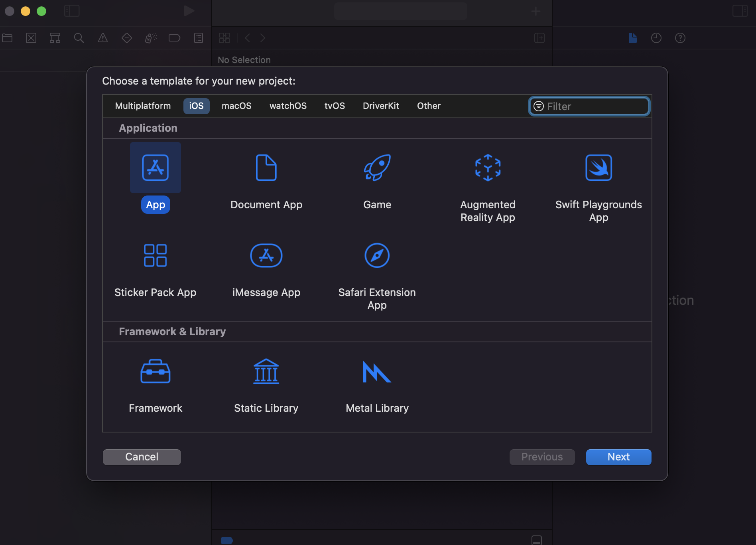Open the filter options icon
This screenshot has height=545, width=756.
(539, 106)
